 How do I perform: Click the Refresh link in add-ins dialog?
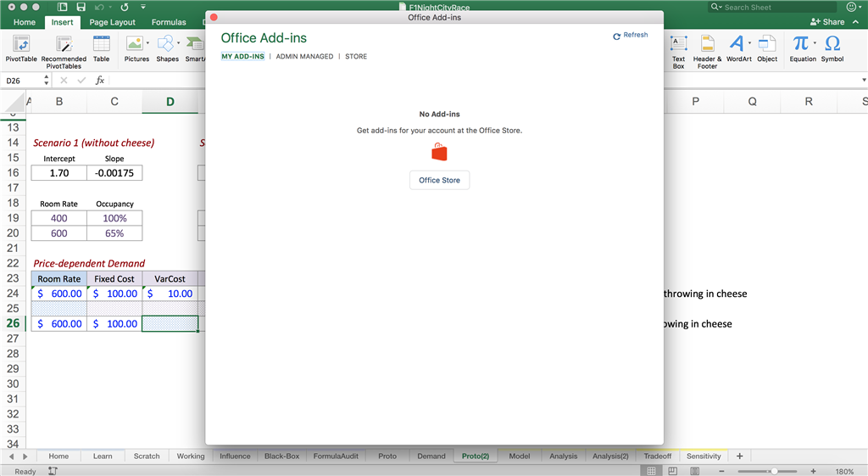click(x=631, y=35)
